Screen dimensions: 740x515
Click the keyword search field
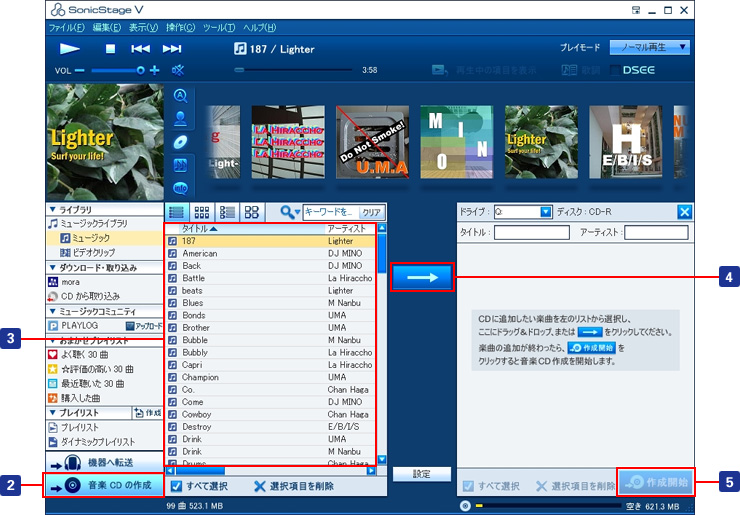point(330,212)
